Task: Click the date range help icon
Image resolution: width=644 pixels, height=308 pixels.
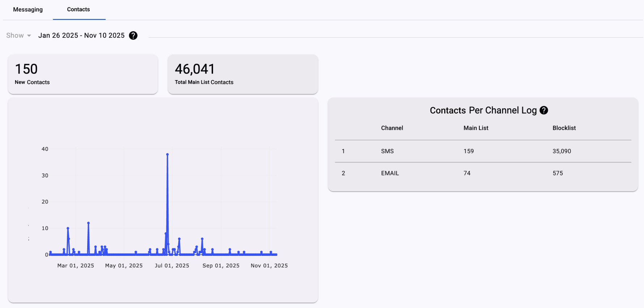Action: point(133,36)
